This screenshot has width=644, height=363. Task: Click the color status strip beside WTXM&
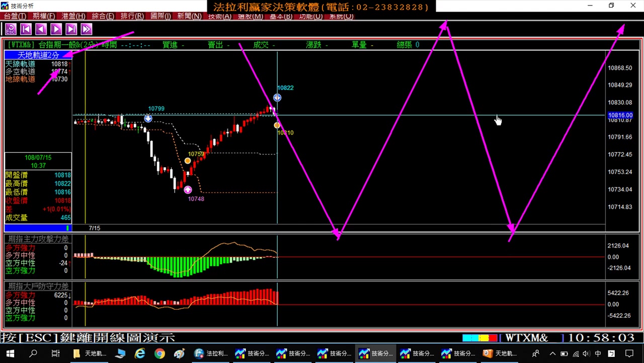pyautogui.click(x=479, y=338)
